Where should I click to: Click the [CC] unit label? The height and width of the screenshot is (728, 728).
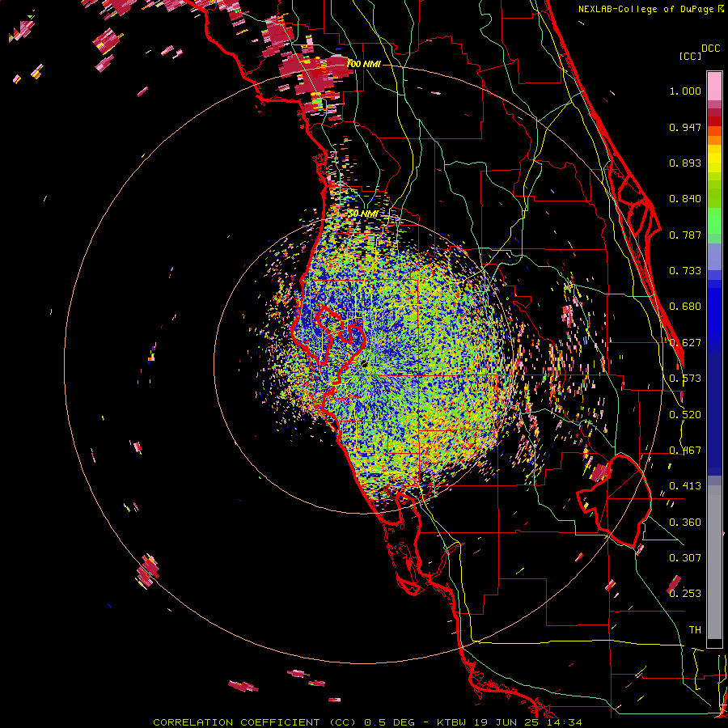[x=690, y=56]
